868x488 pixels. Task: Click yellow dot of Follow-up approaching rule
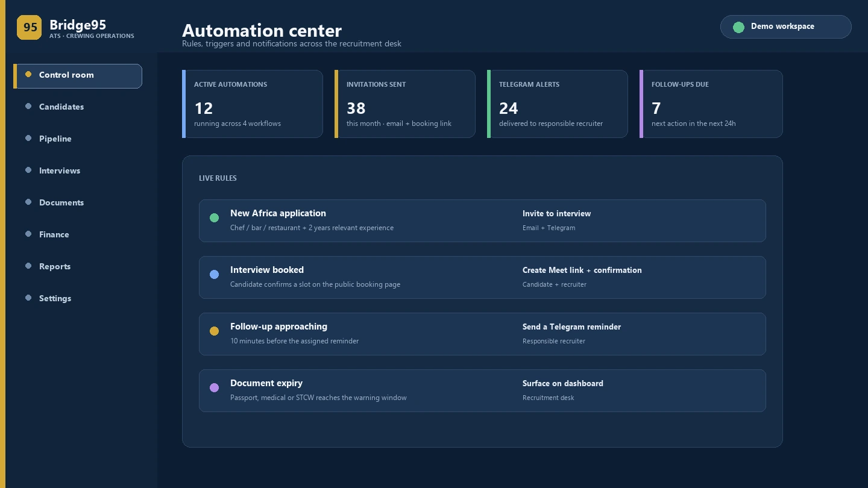(214, 331)
